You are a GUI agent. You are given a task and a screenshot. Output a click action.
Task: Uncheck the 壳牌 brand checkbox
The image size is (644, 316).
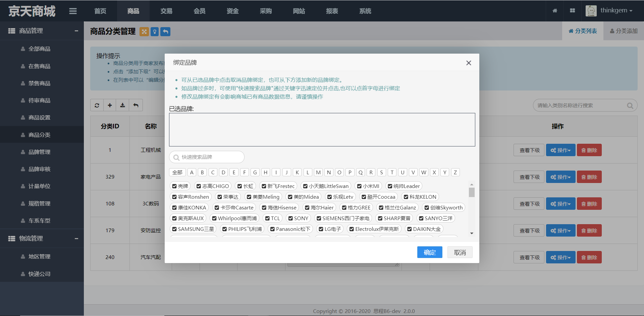point(174,186)
